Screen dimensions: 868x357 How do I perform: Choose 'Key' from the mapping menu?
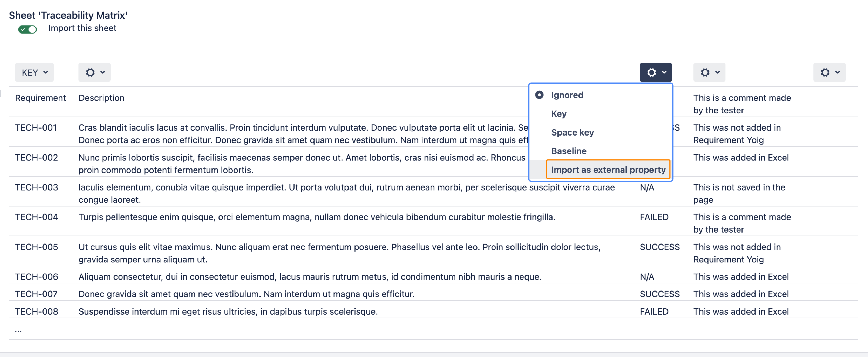point(559,114)
